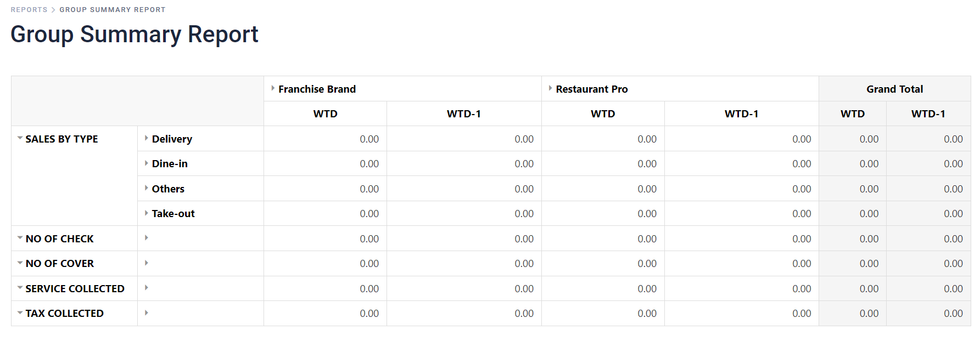Expand the Restaurant Pro column group
980x341 pixels.
click(x=550, y=88)
